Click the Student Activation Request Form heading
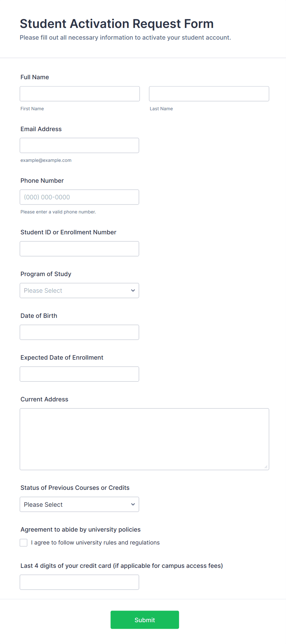286x644 pixels. pyautogui.click(x=117, y=24)
